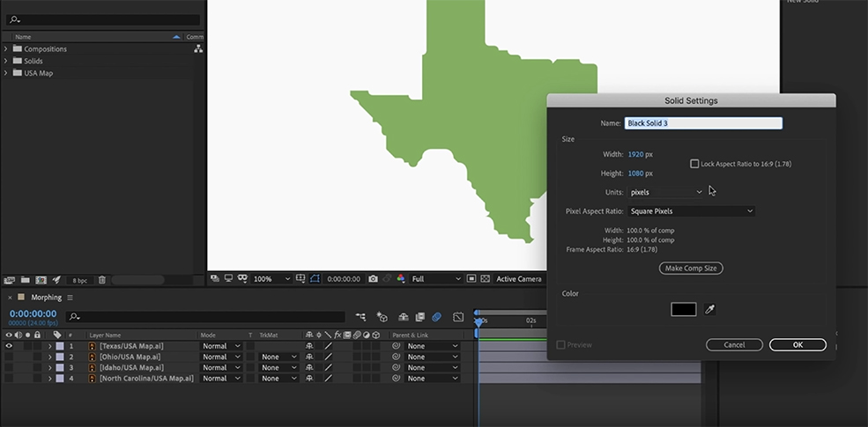Click the quality switch on North Carolina layer

pyautogui.click(x=329, y=379)
